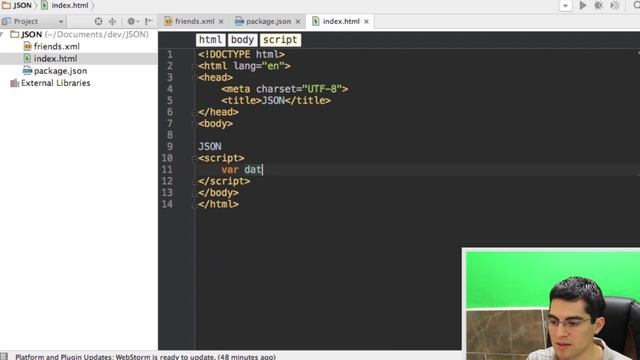The image size is (640, 360).
Task: Fold the html tag at line 2
Action: [x=195, y=66]
